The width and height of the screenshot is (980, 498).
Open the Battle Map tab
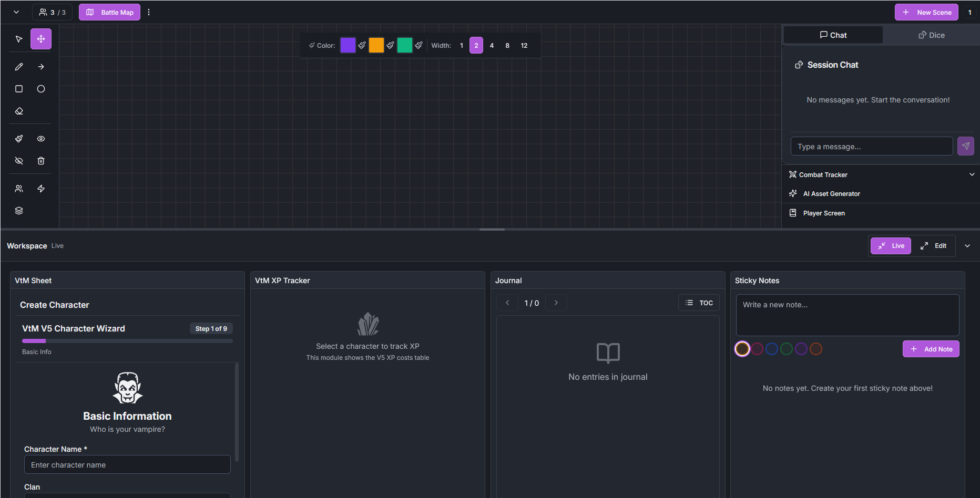(109, 12)
